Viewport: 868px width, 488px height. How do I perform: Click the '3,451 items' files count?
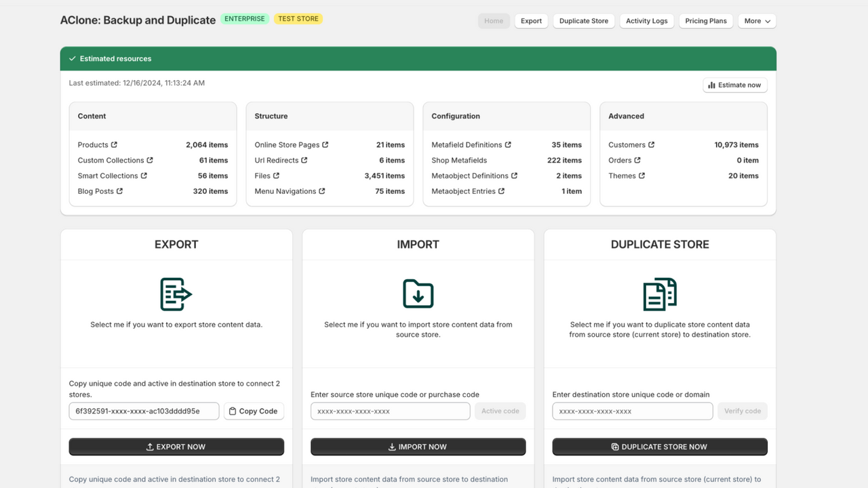(384, 176)
